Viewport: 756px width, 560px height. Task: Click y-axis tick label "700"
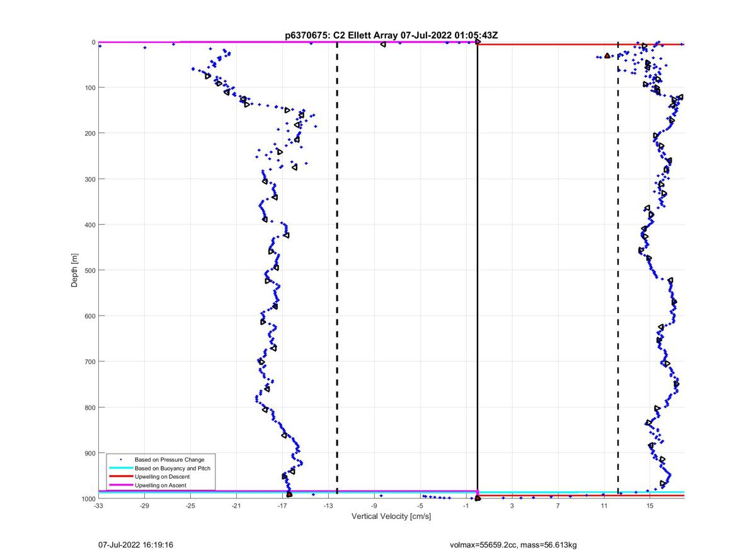point(90,362)
